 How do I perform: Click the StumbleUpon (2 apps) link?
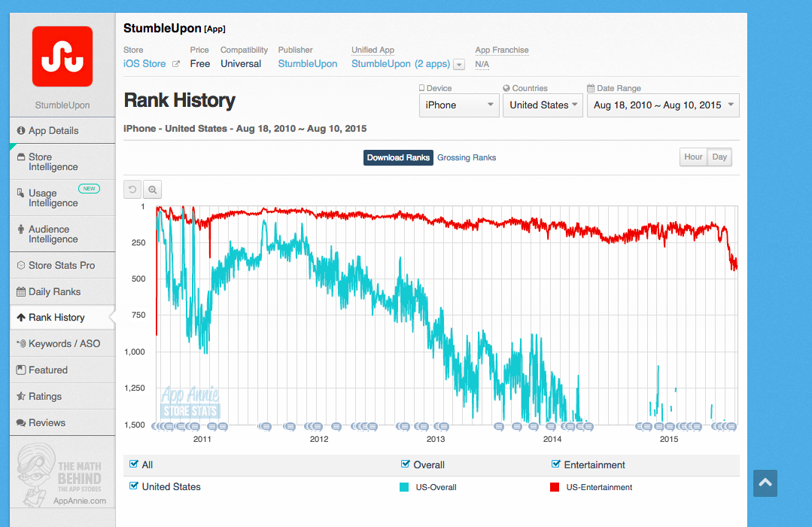tap(401, 64)
